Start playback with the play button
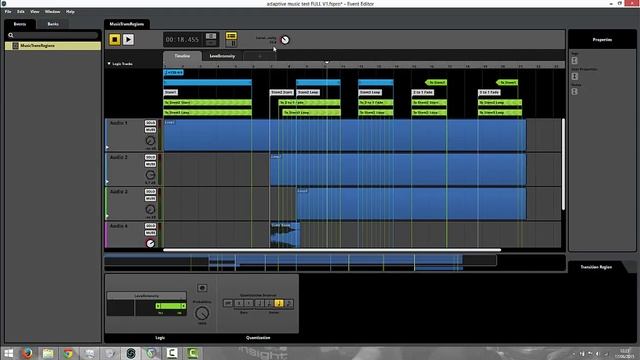Image resolution: width=640 pixels, height=360 pixels. [x=128, y=39]
